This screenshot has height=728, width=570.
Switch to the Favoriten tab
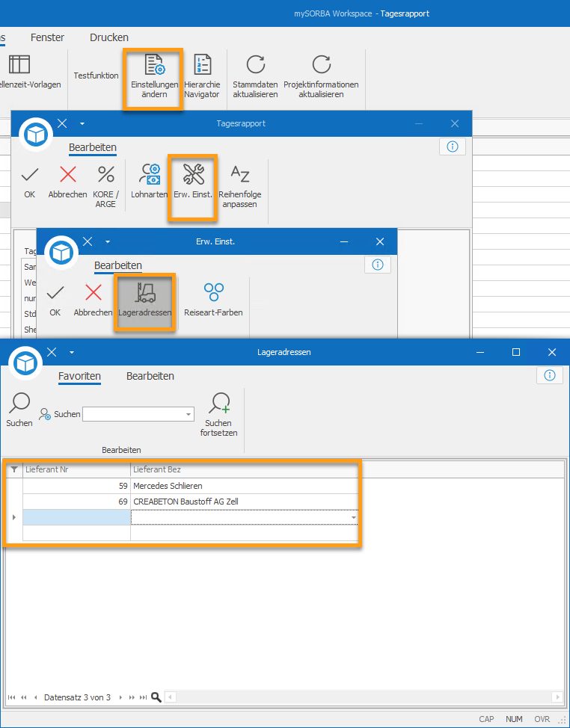pyautogui.click(x=79, y=376)
